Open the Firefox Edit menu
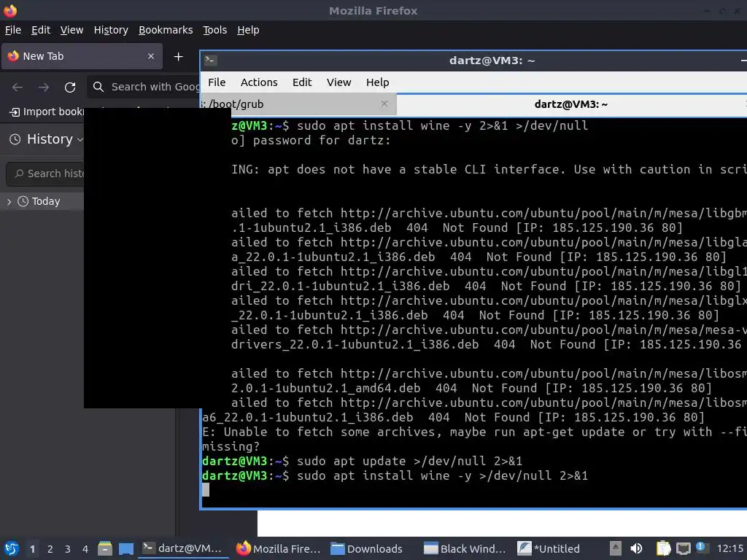 click(41, 30)
